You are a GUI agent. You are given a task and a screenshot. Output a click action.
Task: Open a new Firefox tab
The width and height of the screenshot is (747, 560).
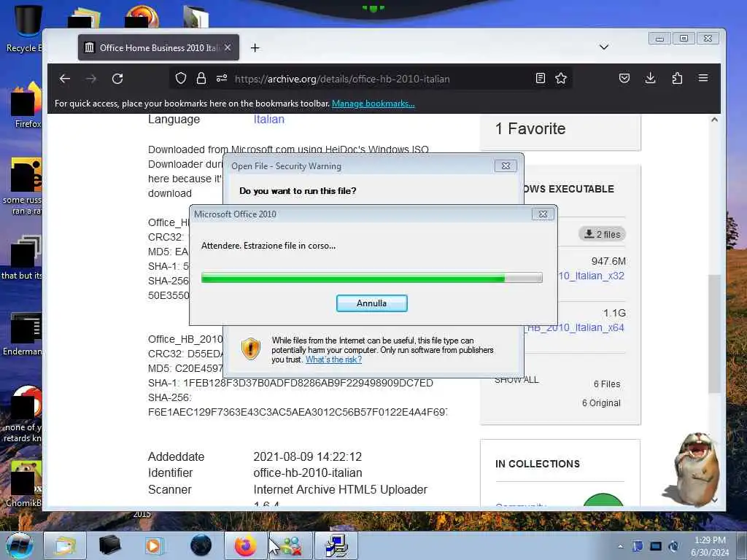(x=255, y=47)
